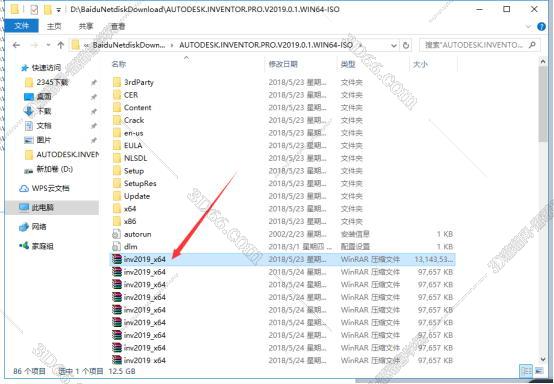The height and width of the screenshot is (384, 554).
Task: Switch to large icons view layout
Action: [x=539, y=371]
